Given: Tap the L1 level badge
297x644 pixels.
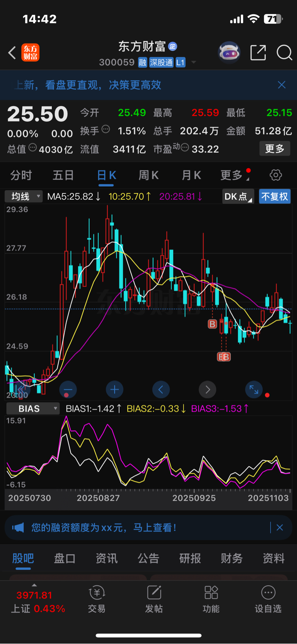Looking at the screenshot, I should [x=181, y=62].
